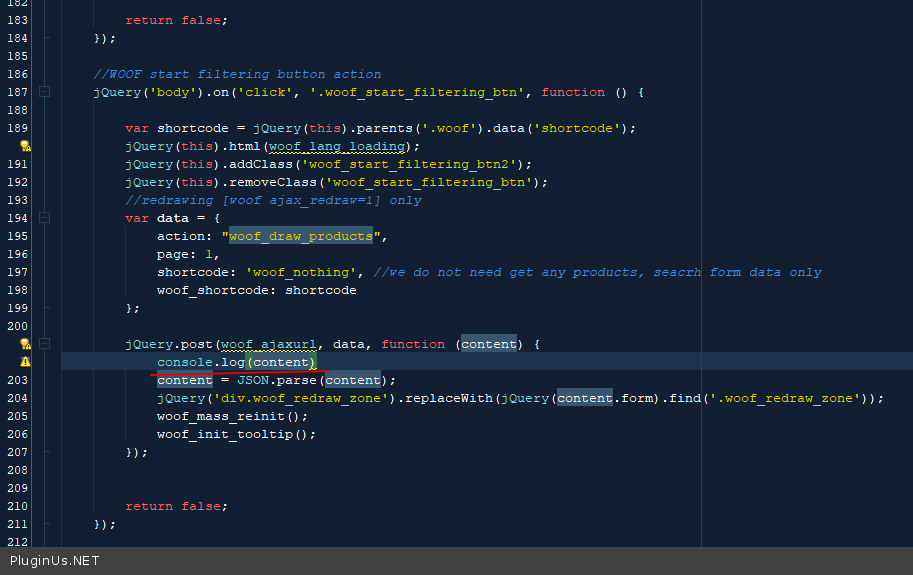Screen dimensions: 913x575
Task: Click the lightbulb hint icon beside woof_lang_loading line
Action: pyautogui.click(x=25, y=146)
